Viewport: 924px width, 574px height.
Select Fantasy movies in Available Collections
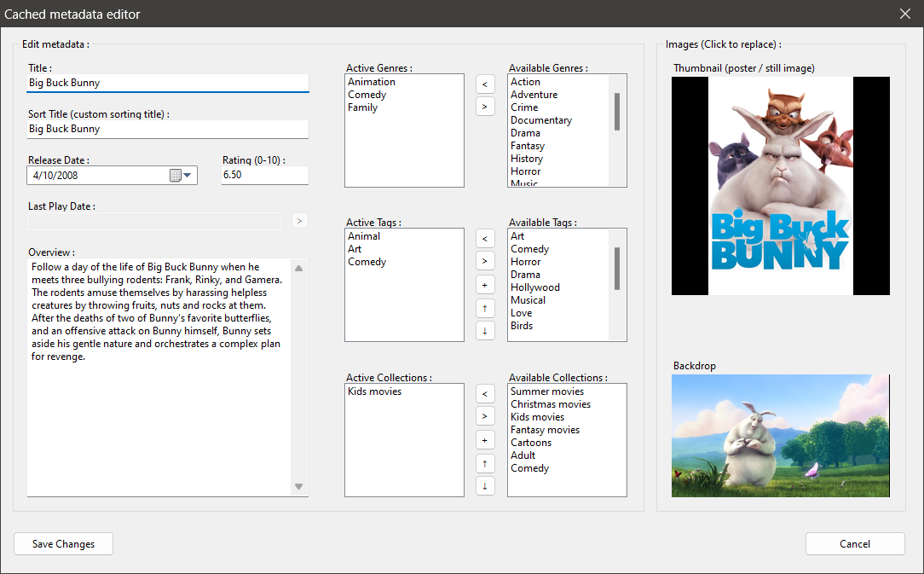pyautogui.click(x=545, y=430)
